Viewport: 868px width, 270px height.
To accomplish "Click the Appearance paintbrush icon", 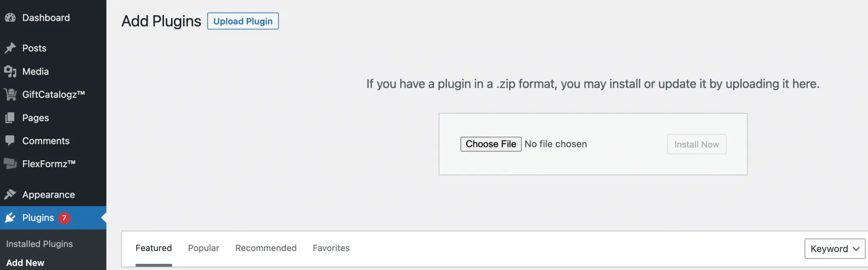I will pos(10,195).
